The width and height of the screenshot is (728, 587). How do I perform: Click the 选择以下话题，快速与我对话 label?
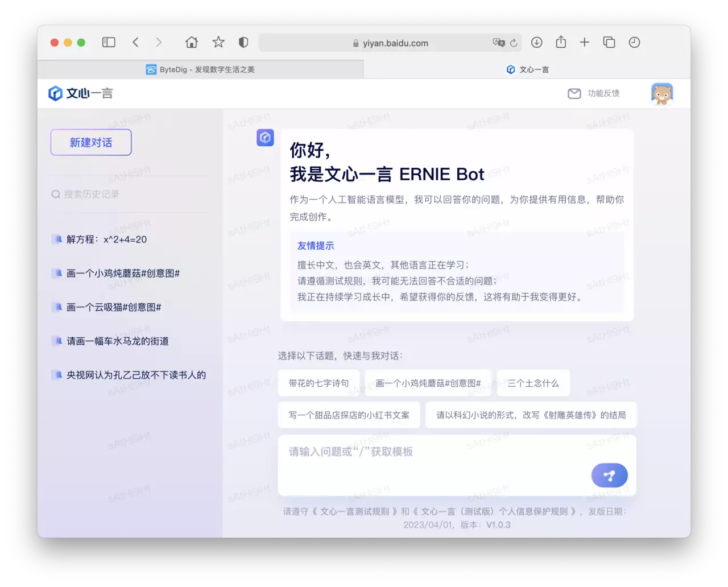click(340, 356)
